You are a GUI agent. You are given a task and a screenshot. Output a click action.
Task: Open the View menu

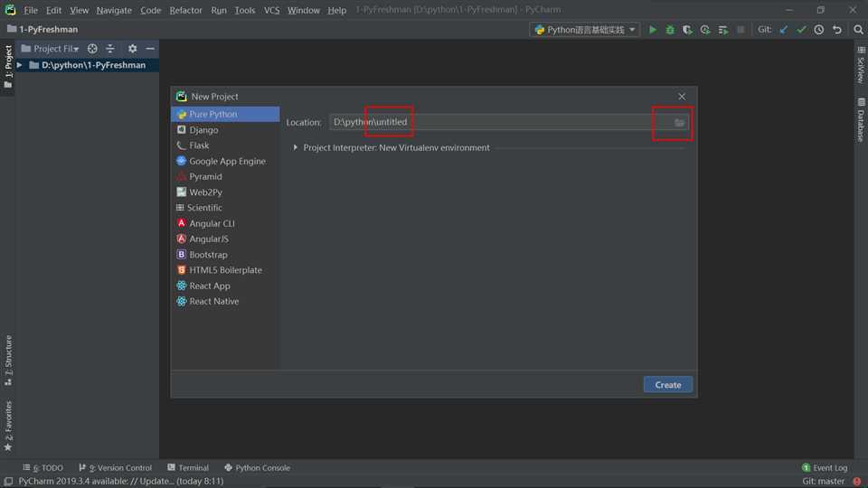(x=80, y=10)
